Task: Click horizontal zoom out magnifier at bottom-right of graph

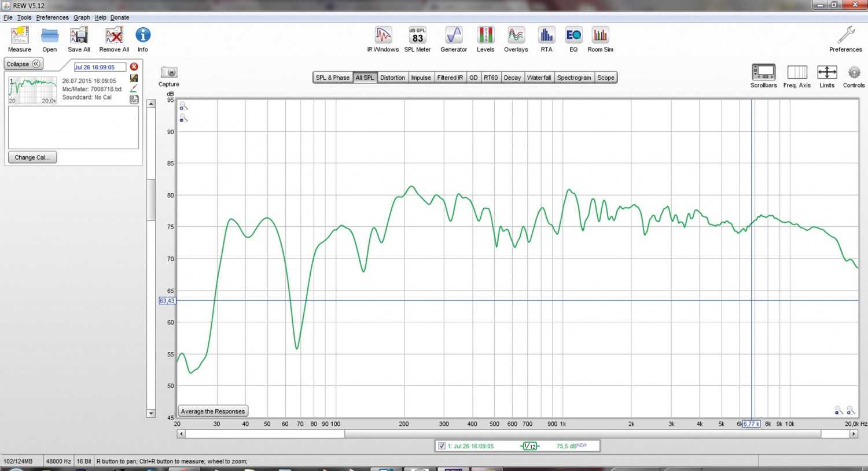Action: click(838, 410)
